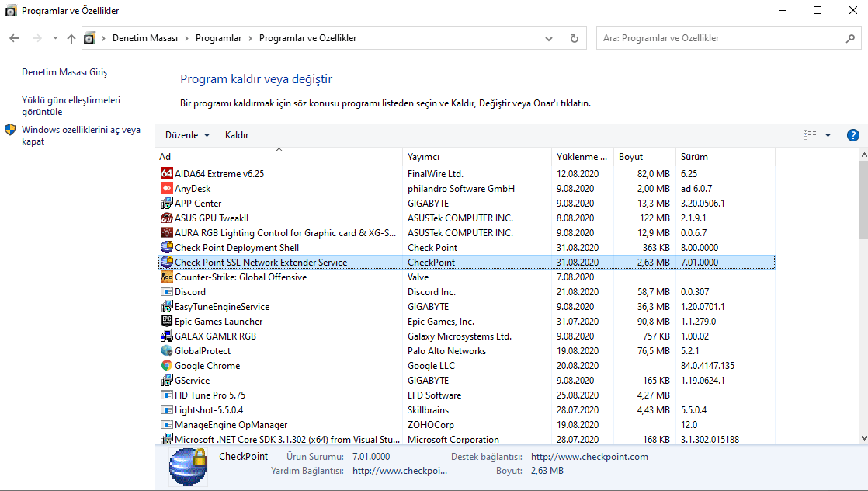Click the http://www.checkpoint.com support link text
This screenshot has height=491, width=868.
[589, 457]
